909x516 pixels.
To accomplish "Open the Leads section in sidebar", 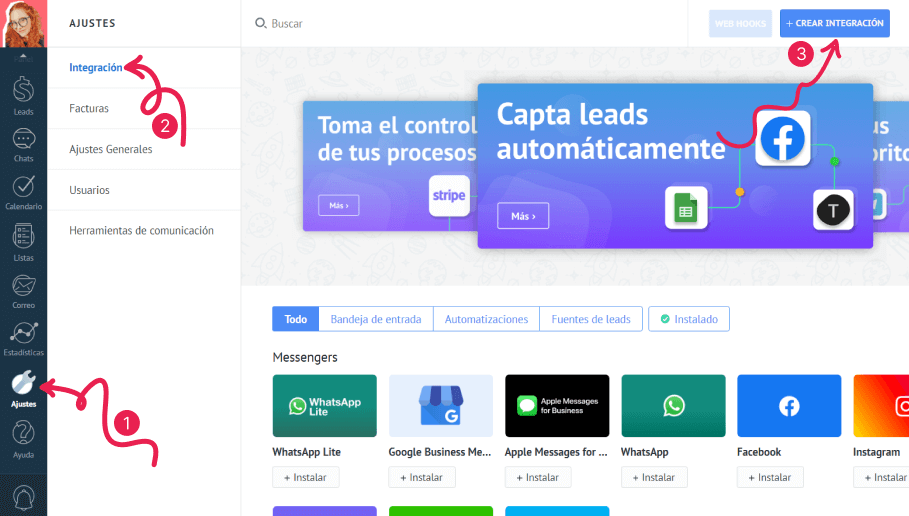I will 23,96.
